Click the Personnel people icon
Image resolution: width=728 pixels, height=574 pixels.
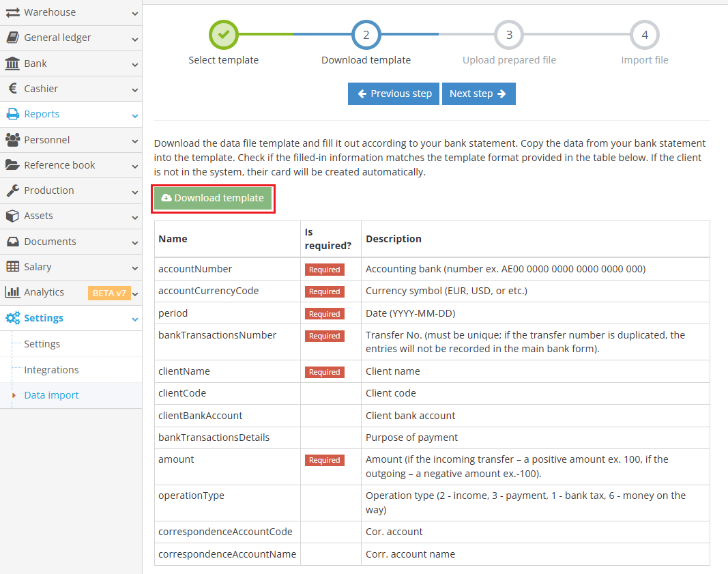tap(12, 140)
